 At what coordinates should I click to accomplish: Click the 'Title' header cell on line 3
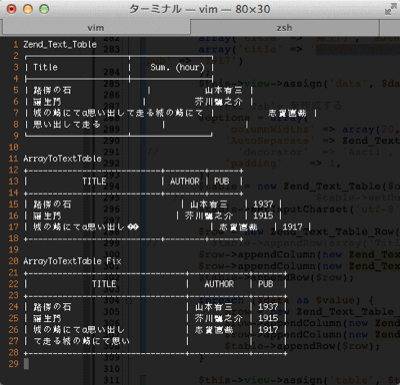45,67
